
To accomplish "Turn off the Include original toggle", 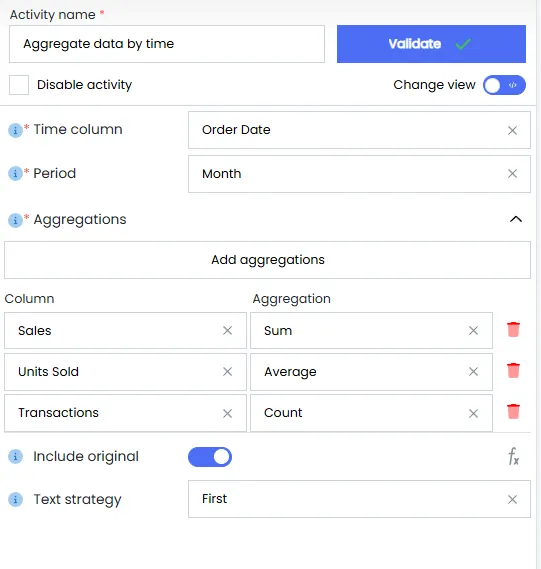I will pyautogui.click(x=210, y=457).
